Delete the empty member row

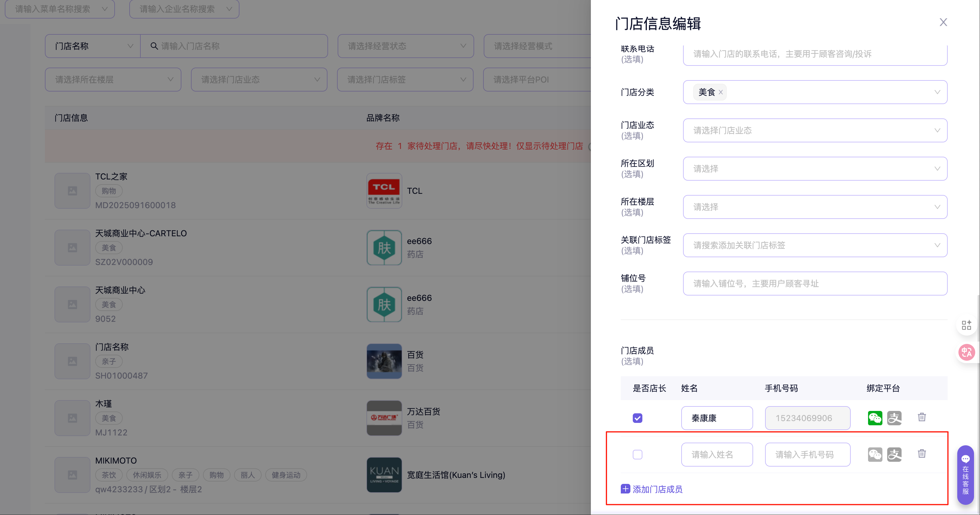921,453
